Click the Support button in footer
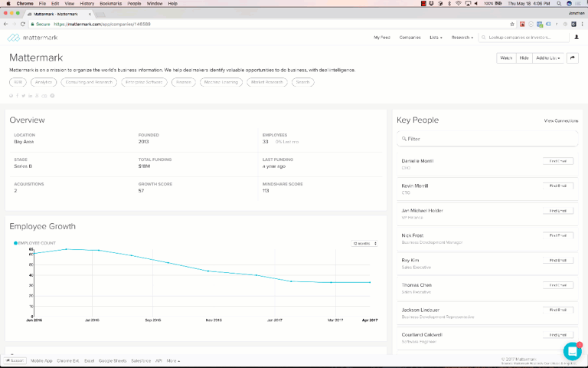 (x=15, y=361)
